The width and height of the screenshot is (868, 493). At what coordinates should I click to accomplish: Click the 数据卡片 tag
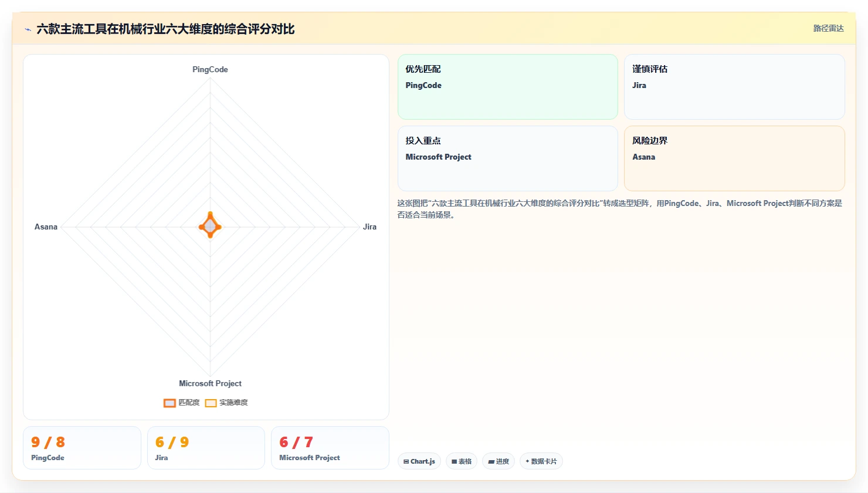pyautogui.click(x=541, y=461)
